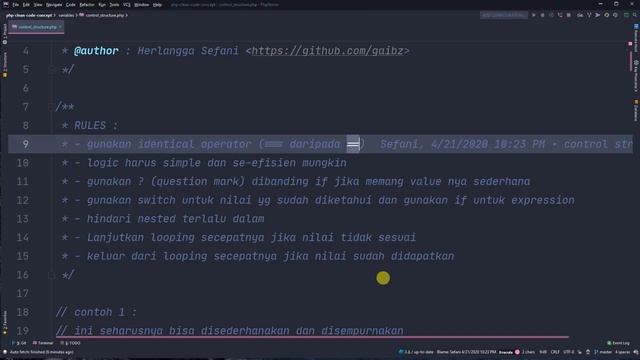Click the Stop icon in toolbar
The height and width of the screenshot is (360, 640).
click(569, 15)
